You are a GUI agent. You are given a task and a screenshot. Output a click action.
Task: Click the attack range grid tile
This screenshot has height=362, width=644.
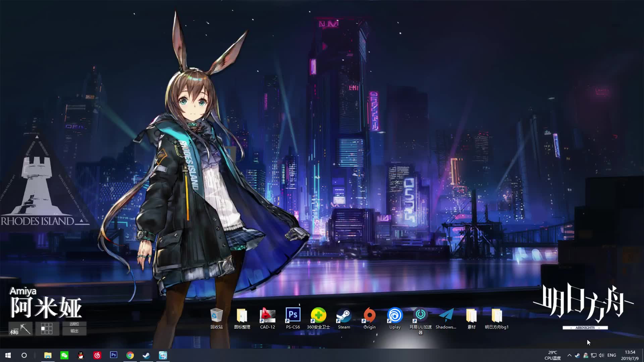(x=47, y=329)
